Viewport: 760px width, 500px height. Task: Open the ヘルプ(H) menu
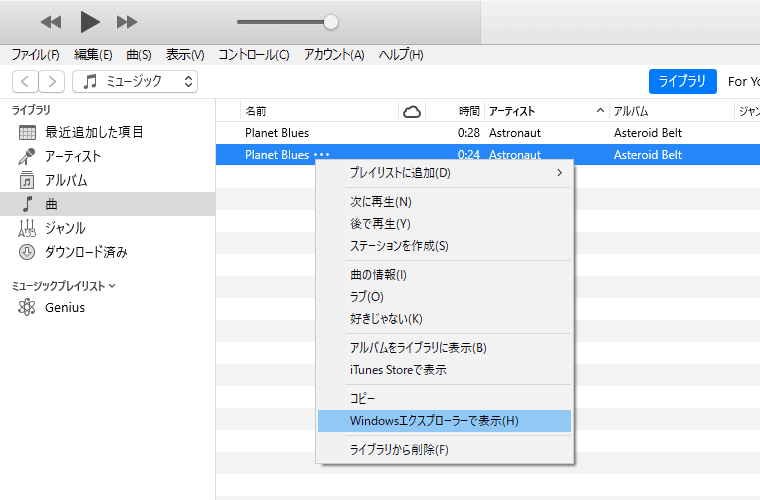pyautogui.click(x=401, y=55)
